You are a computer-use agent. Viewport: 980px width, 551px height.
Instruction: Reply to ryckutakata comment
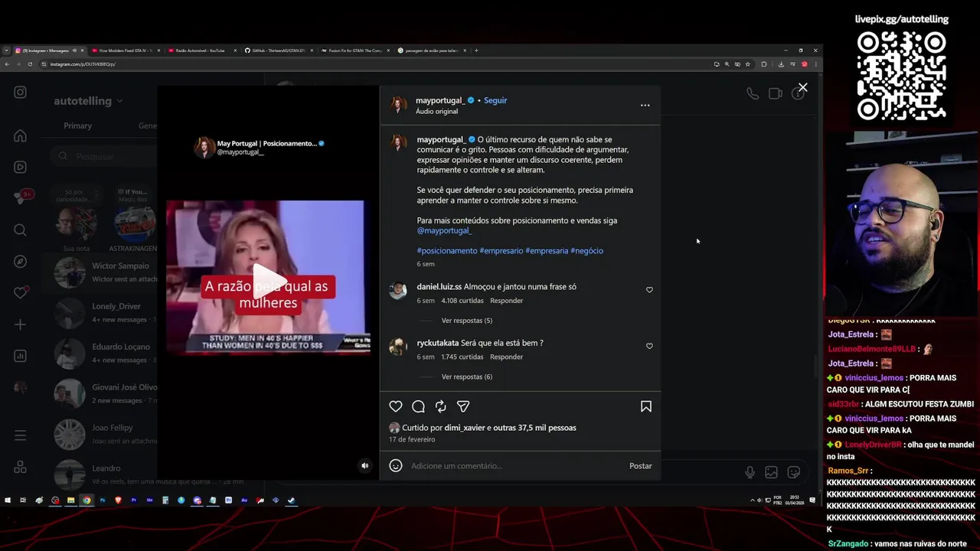(506, 357)
